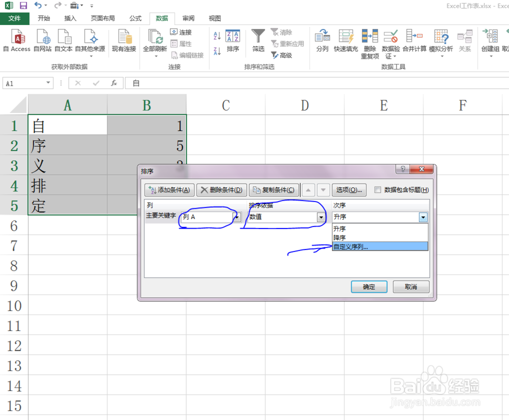This screenshot has height=420, width=509.
Task: Open the Sort On dropdown showing 数值
Action: [321, 217]
